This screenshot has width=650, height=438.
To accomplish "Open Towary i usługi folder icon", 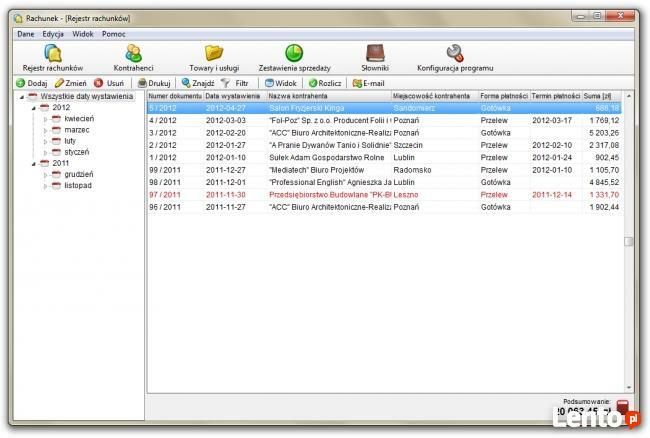I will click(x=213, y=58).
